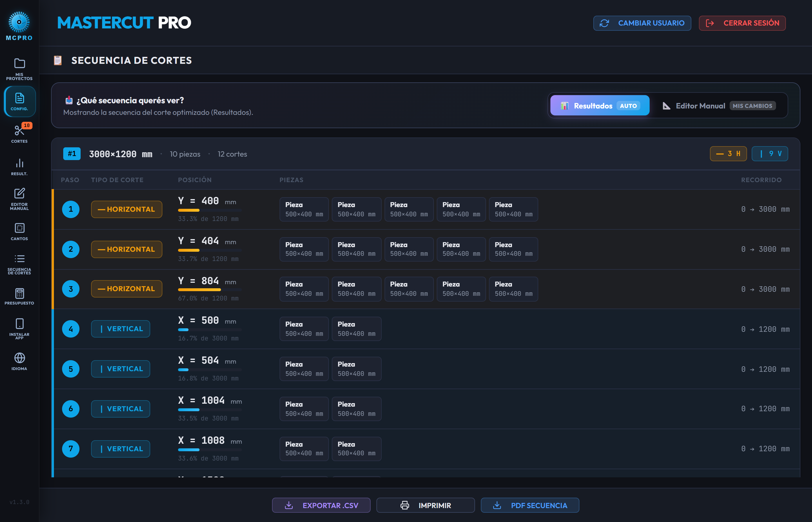Click step number 4 circle
The image size is (812, 522).
[71, 329]
